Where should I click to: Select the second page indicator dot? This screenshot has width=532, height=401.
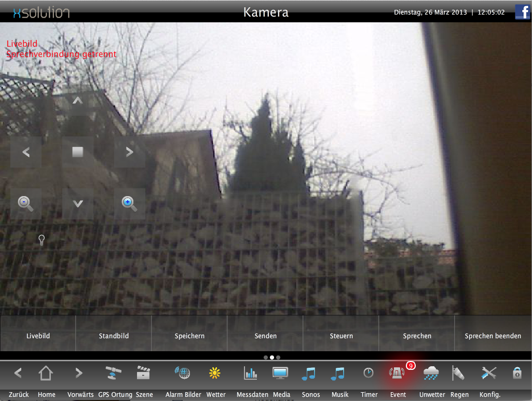(x=271, y=357)
